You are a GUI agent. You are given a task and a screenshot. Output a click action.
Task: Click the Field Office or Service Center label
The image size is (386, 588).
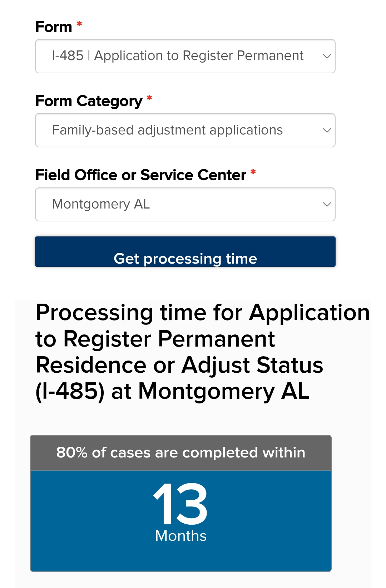coord(141,175)
